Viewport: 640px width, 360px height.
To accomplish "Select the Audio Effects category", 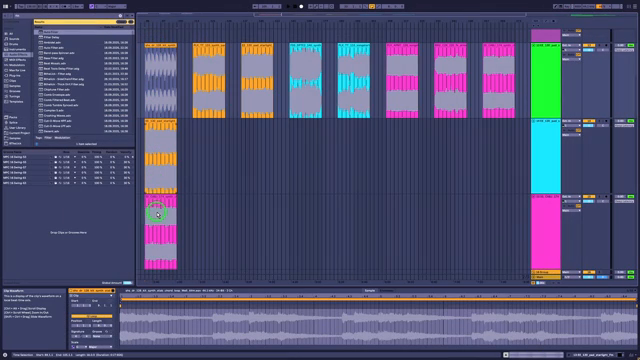I will 17,54.
